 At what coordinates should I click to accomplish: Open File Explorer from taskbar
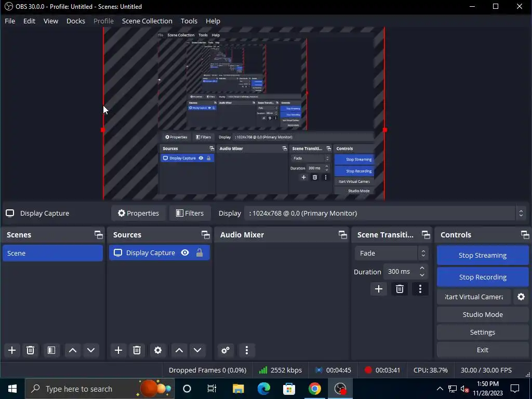pyautogui.click(x=238, y=389)
